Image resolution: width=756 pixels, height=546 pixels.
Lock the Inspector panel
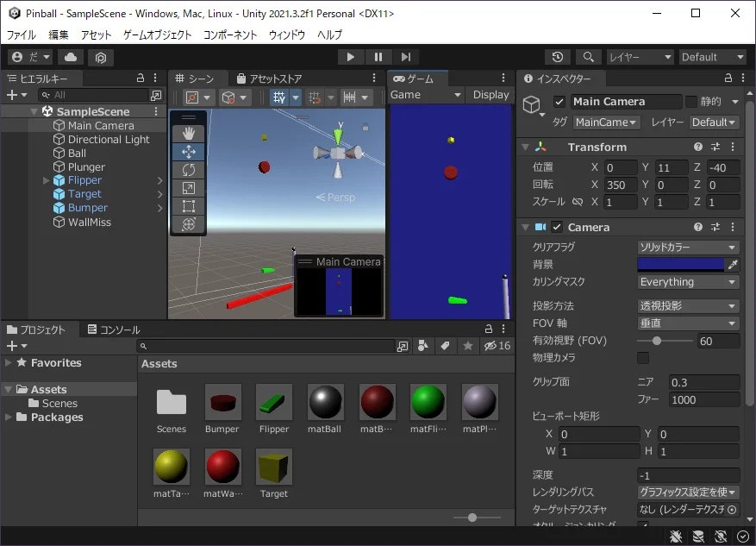pyautogui.click(x=728, y=78)
